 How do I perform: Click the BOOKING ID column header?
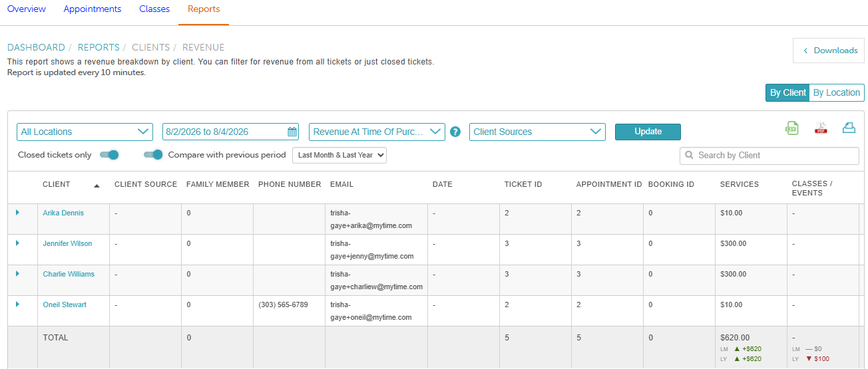(671, 184)
